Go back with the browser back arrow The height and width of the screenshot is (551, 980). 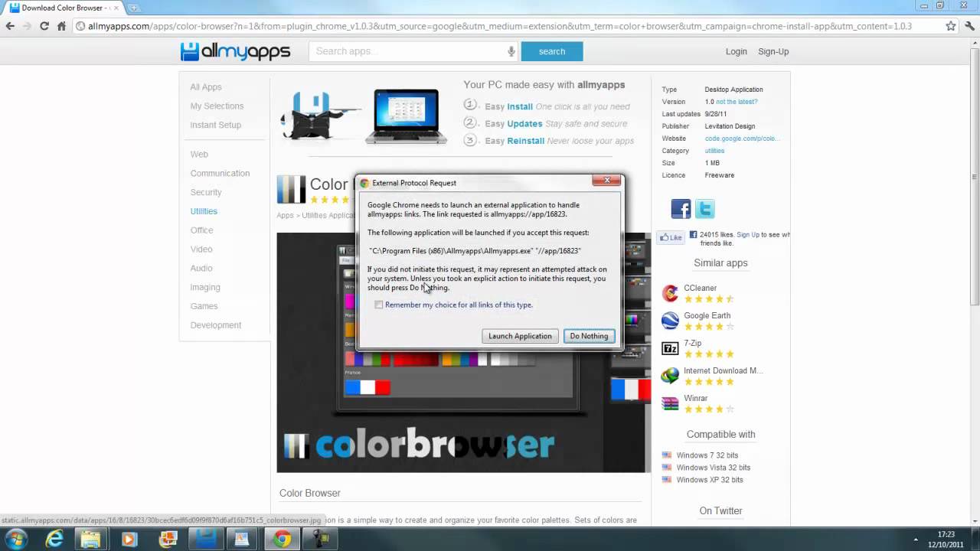(x=10, y=26)
